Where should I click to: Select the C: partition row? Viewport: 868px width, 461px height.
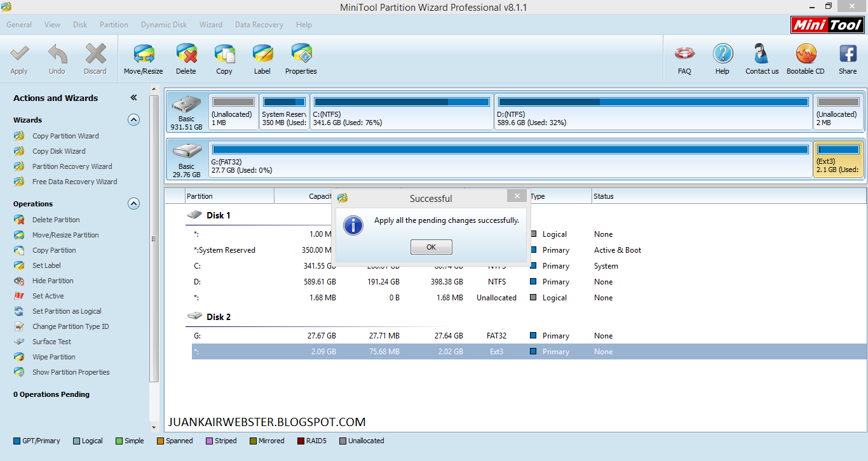click(529, 266)
